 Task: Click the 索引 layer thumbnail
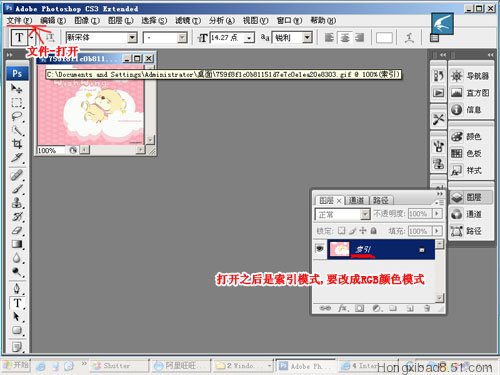(339, 249)
